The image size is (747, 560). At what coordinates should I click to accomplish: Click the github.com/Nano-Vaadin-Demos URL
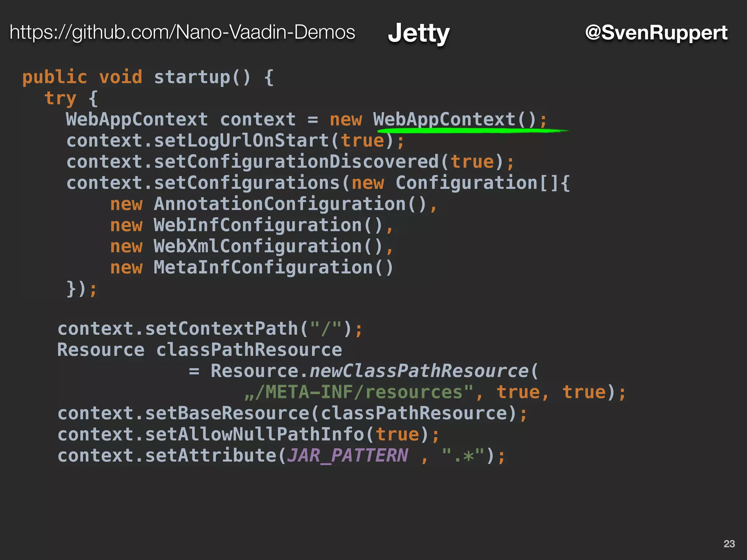pyautogui.click(x=182, y=32)
